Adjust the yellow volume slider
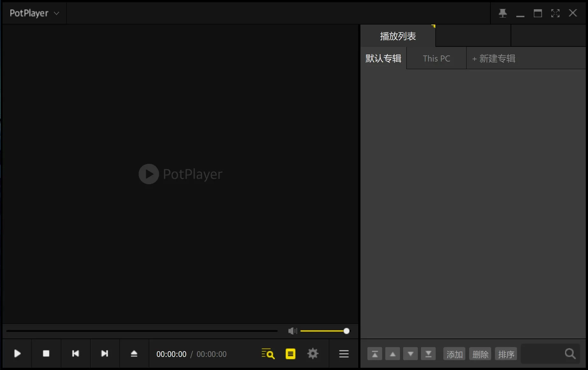The image size is (588, 370). click(x=325, y=331)
